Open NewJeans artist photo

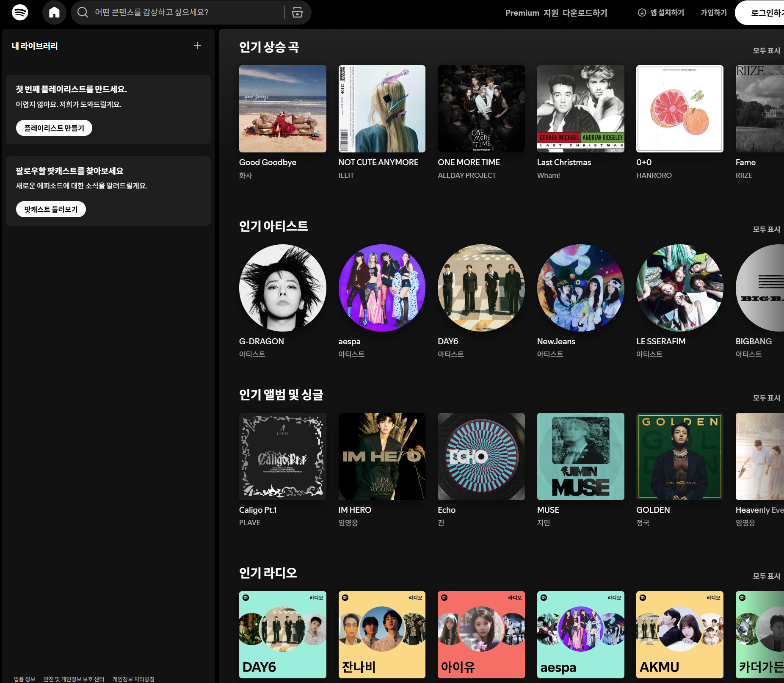[x=581, y=288]
